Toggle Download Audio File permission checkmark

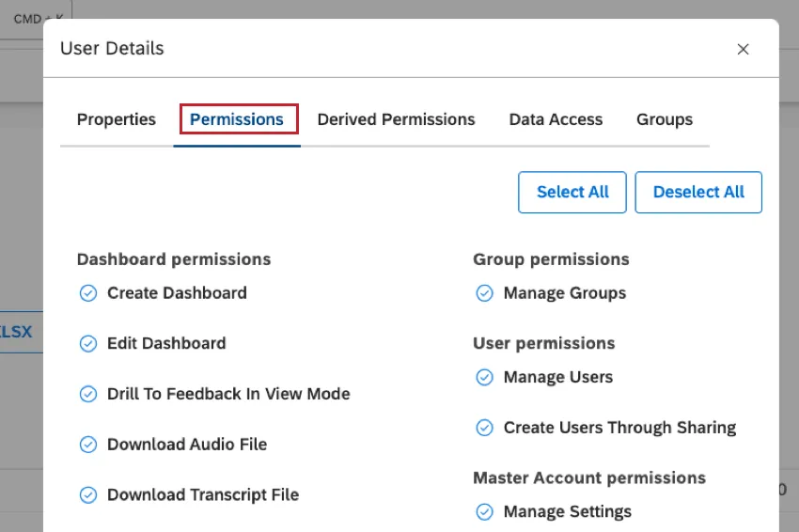click(x=87, y=445)
